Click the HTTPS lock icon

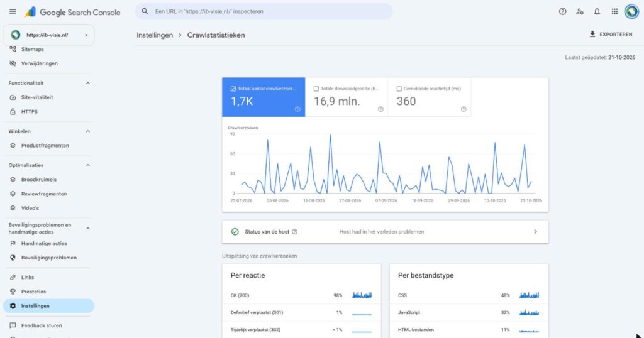13,112
